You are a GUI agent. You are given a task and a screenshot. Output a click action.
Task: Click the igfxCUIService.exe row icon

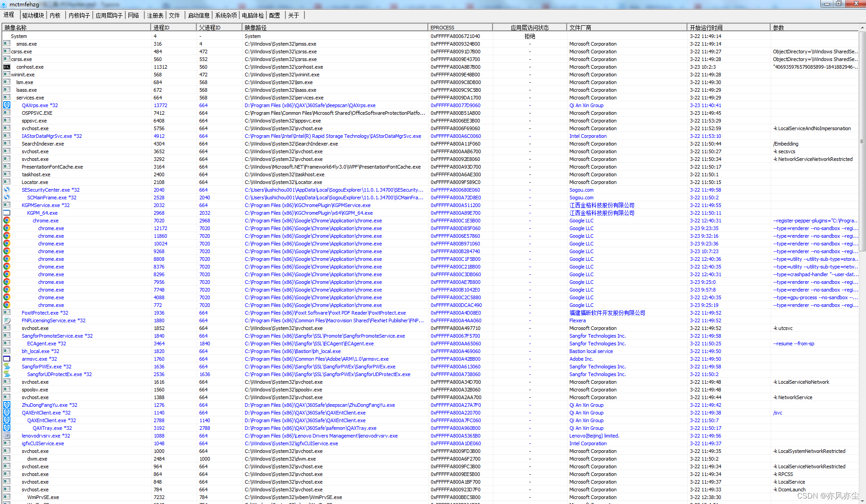pos(7,443)
